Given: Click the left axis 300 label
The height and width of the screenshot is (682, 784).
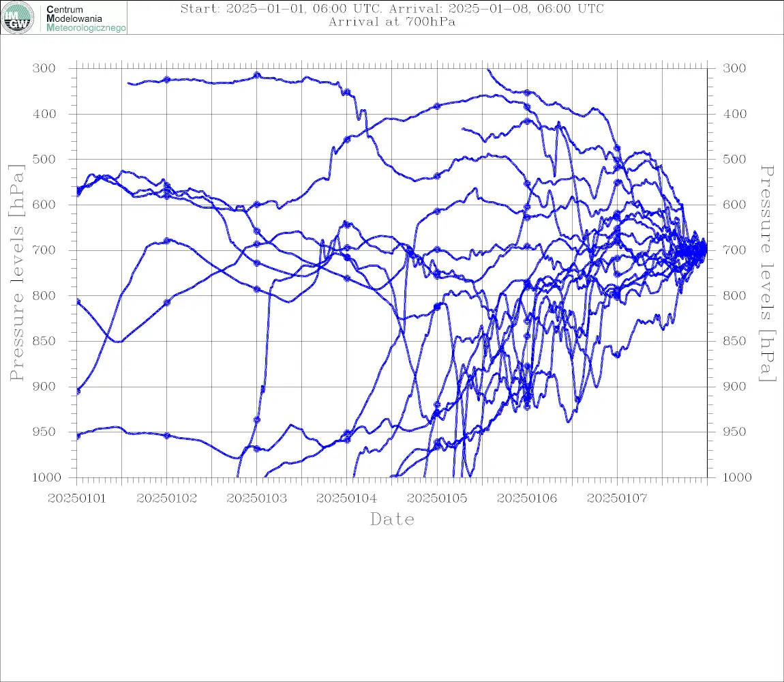Looking at the screenshot, I should pyautogui.click(x=44, y=68).
